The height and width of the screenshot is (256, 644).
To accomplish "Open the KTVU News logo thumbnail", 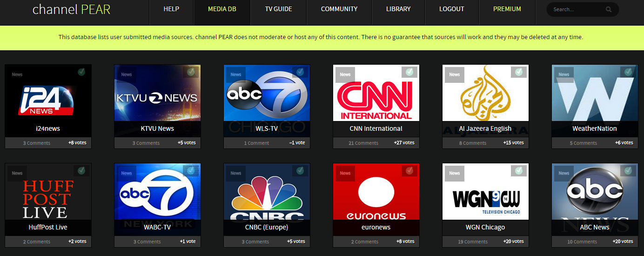I will (x=158, y=93).
